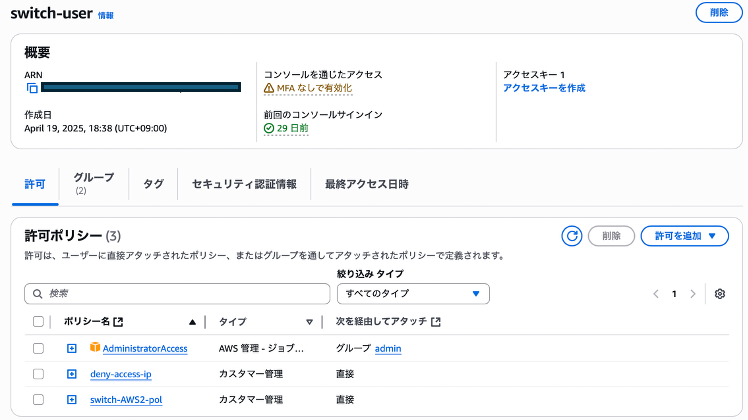Expand the AdministratorAccess policy row
748x420 pixels.
(72, 348)
